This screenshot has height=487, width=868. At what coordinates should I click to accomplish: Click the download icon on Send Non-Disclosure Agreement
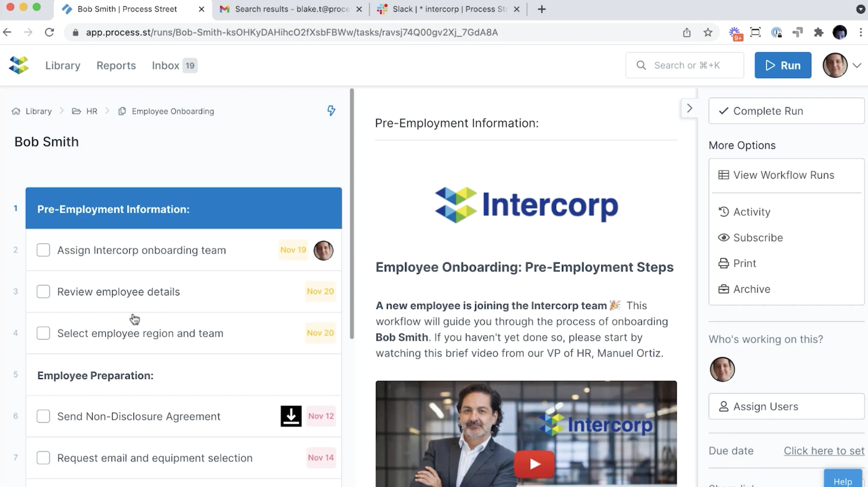[x=291, y=416]
